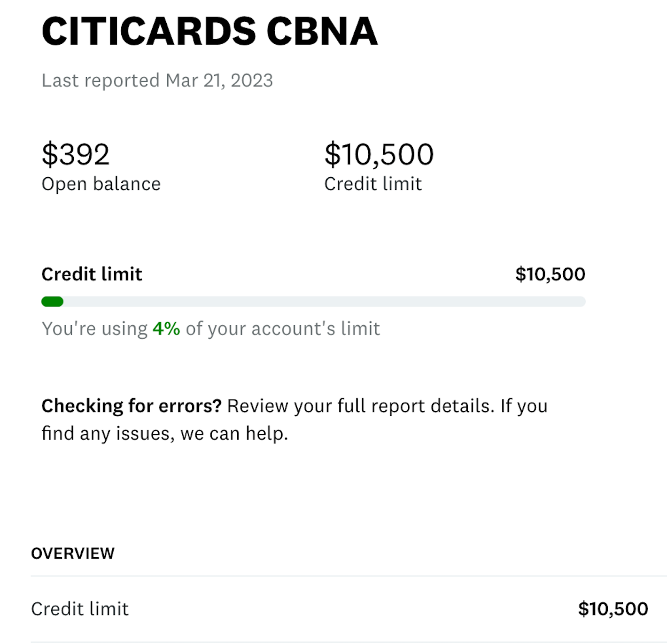Click the green filled portion of usage bar

(x=53, y=302)
